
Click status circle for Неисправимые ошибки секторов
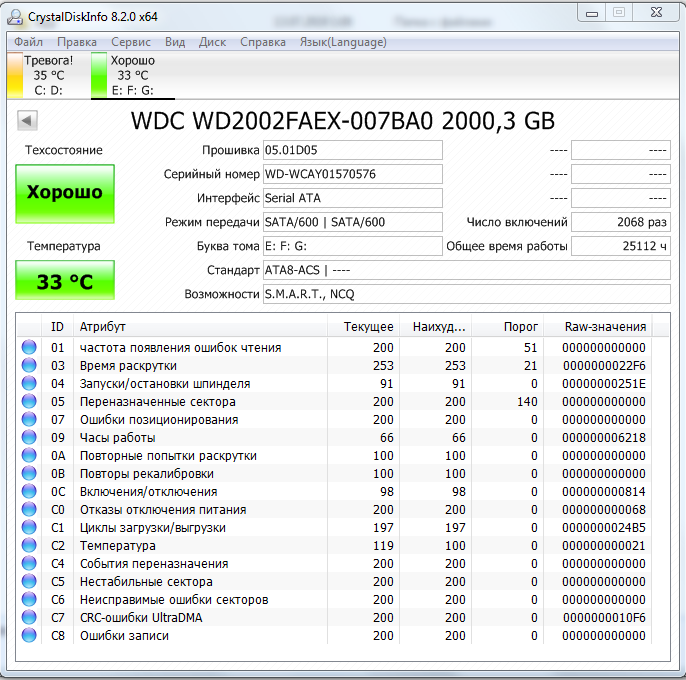pyautogui.click(x=29, y=599)
